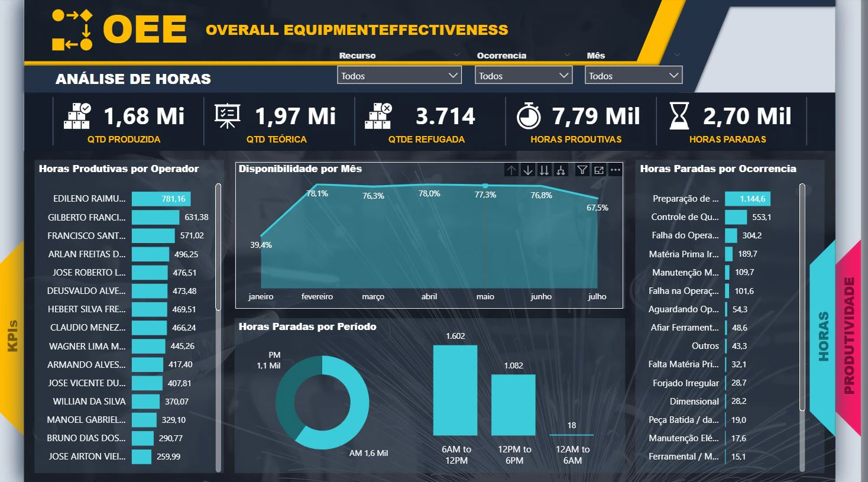Select EDILENO RAIMU... operator bar
The image size is (868, 482).
coord(161,199)
